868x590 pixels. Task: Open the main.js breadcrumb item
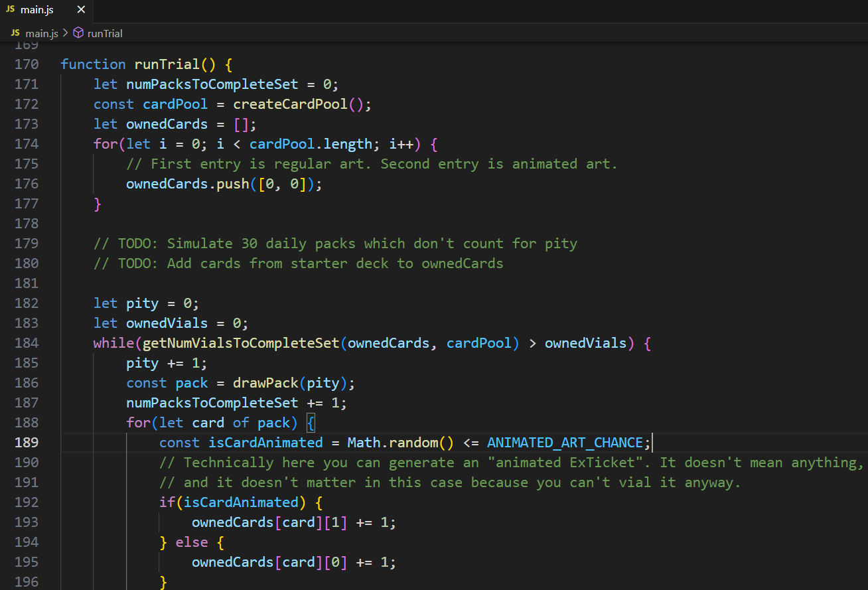[41, 33]
